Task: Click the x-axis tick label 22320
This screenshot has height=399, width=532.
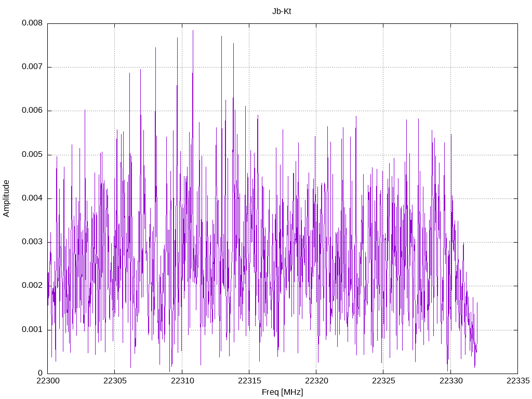Action: click(x=316, y=381)
